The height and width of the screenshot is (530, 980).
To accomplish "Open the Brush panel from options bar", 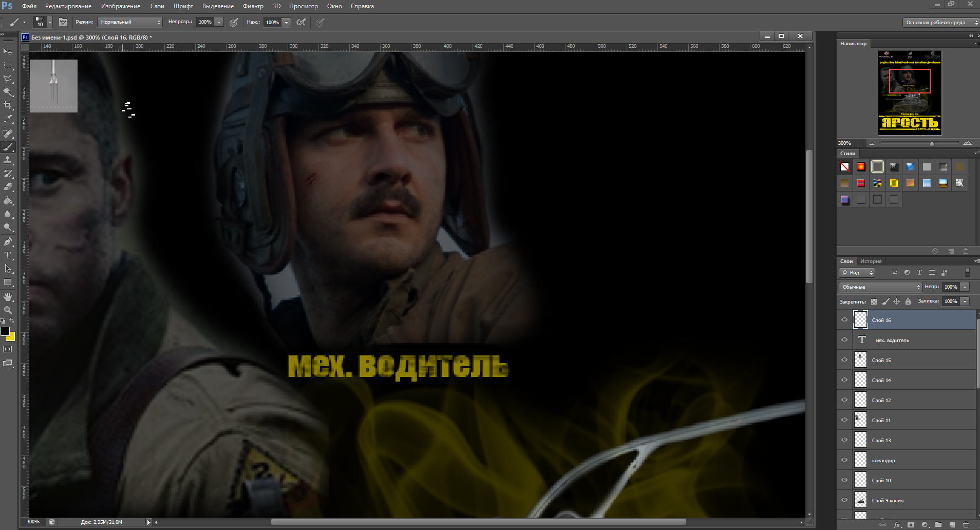I will coord(63,22).
